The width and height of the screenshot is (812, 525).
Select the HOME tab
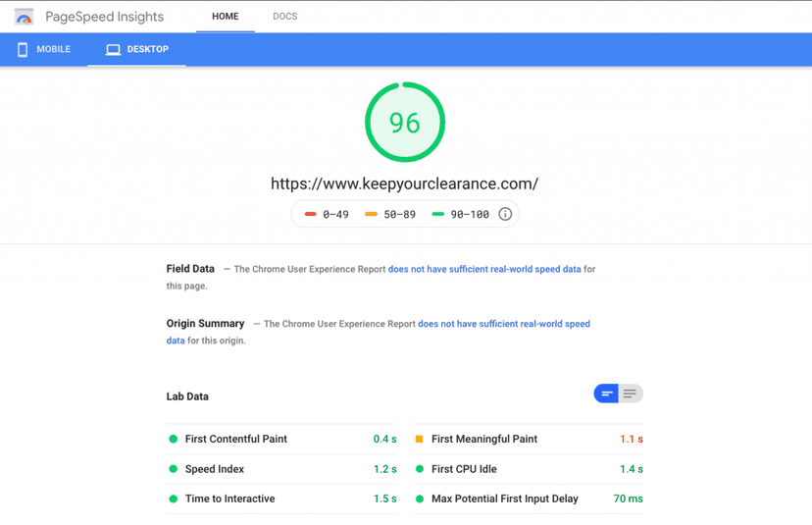[225, 17]
